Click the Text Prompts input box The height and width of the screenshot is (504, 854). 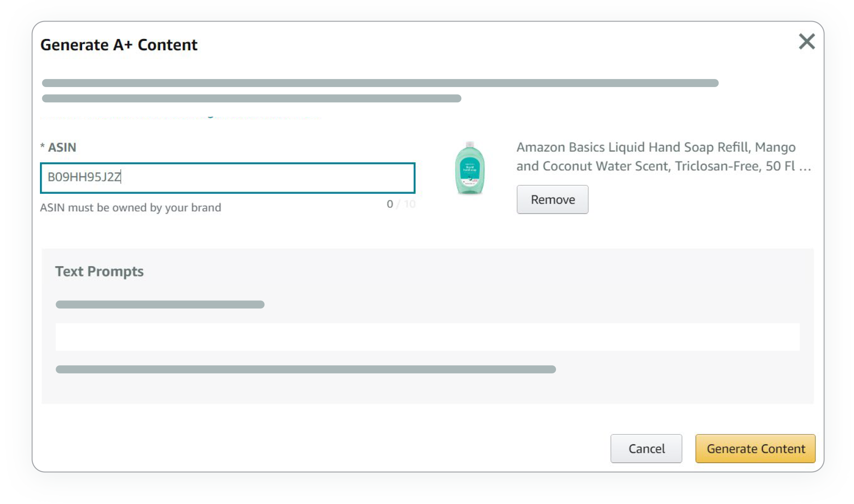click(x=427, y=337)
